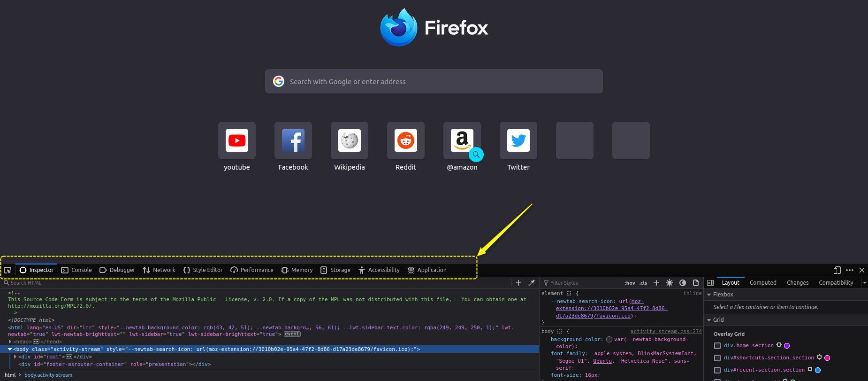Collapse the Flexbox section
This screenshot has width=868, height=381.
(x=709, y=295)
